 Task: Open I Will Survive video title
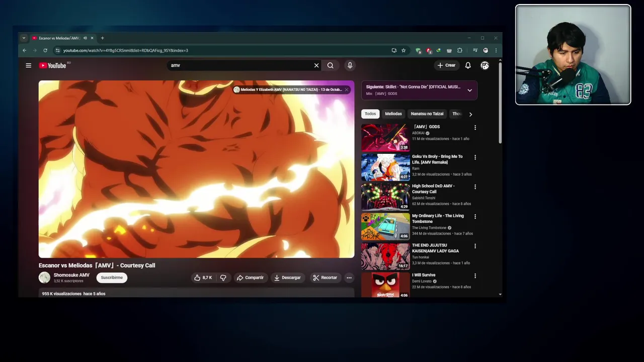(x=424, y=275)
